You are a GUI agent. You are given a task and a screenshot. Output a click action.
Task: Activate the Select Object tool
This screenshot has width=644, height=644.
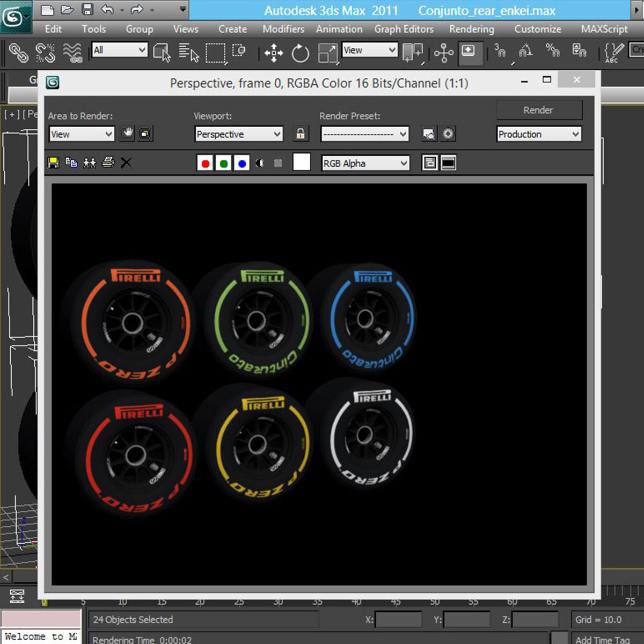(x=162, y=52)
